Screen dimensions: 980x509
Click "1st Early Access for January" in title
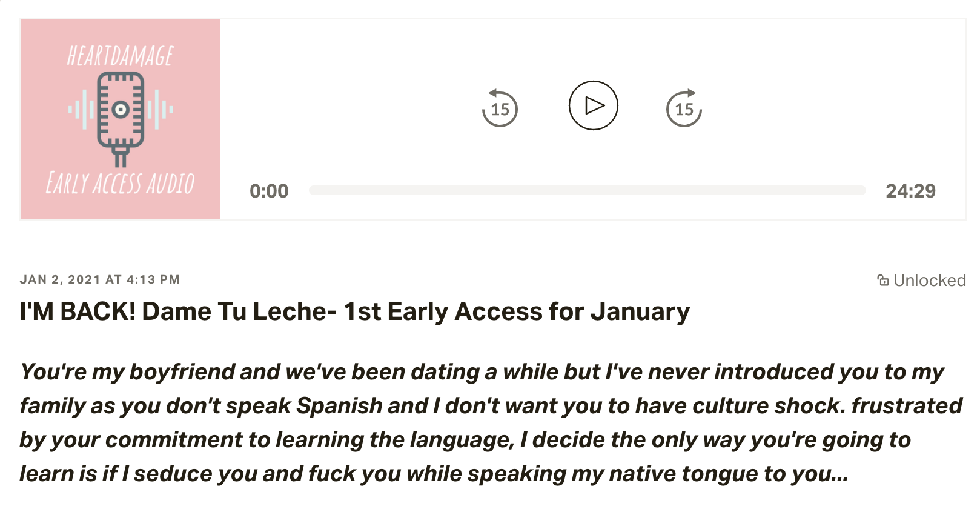tap(517, 311)
